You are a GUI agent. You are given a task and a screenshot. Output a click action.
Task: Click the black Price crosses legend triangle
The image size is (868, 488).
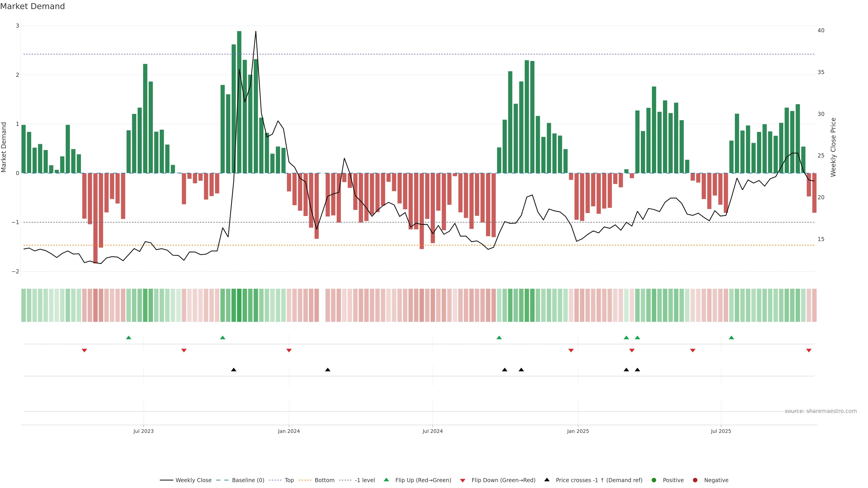(x=547, y=480)
